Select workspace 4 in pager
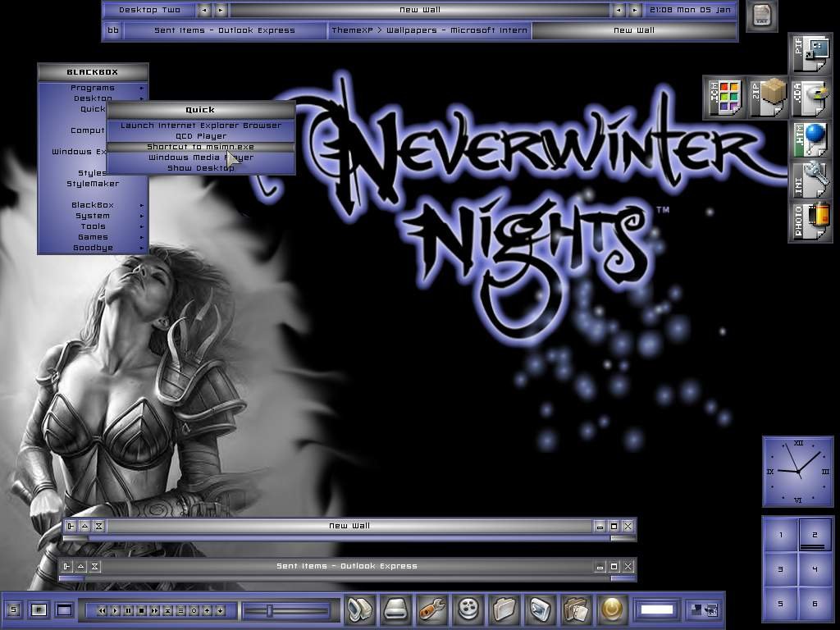 pyautogui.click(x=815, y=569)
